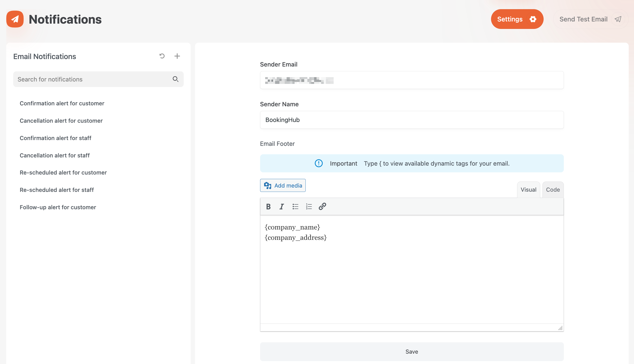Switch to the Visual editor tab
This screenshot has width=634, height=364.
pyautogui.click(x=528, y=190)
